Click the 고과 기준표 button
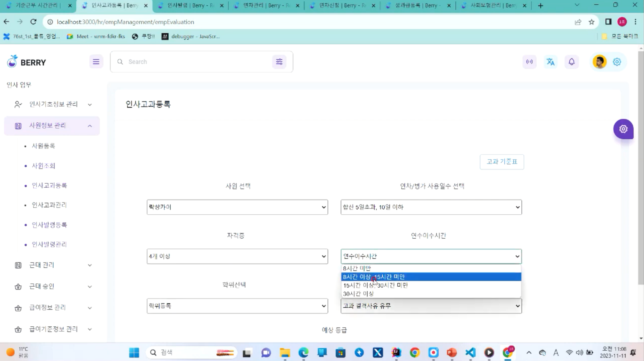Viewport: 644px width, 361px height. (x=502, y=162)
